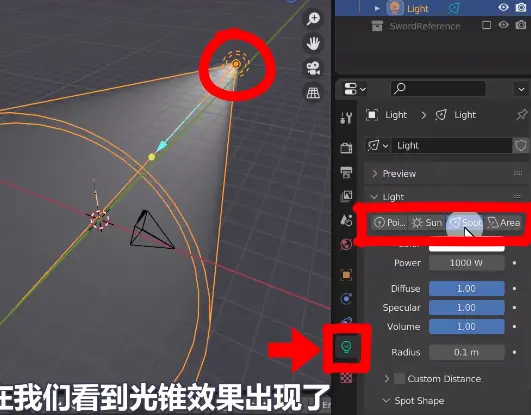Click the hand pan-view gizmo

coord(313,43)
